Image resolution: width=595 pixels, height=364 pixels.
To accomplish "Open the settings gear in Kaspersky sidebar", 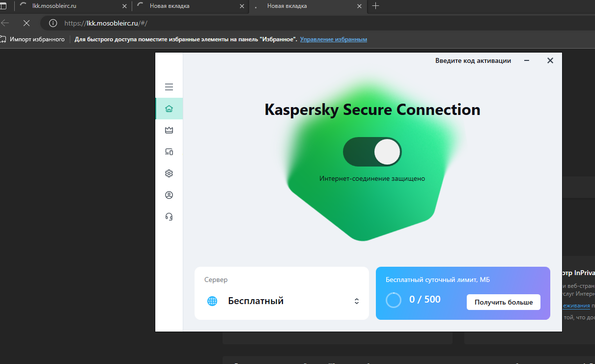I will [x=169, y=173].
